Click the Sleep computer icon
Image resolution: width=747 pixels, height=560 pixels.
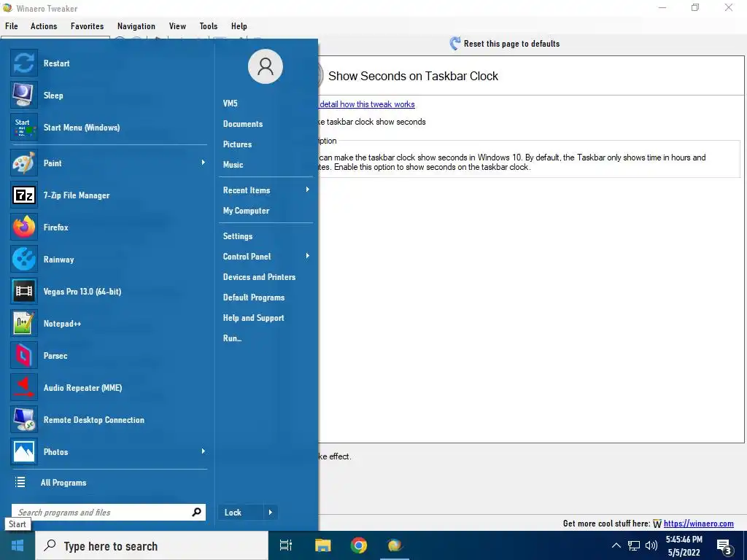coord(24,95)
